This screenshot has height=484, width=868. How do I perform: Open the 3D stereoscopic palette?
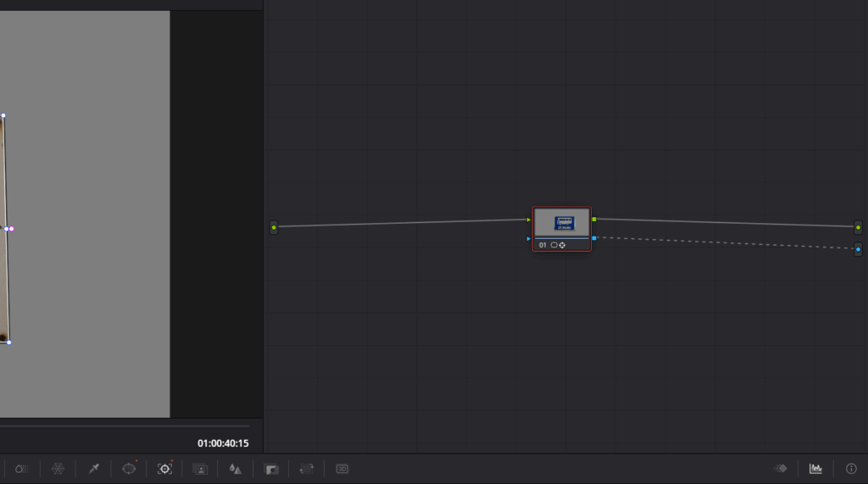pos(342,469)
